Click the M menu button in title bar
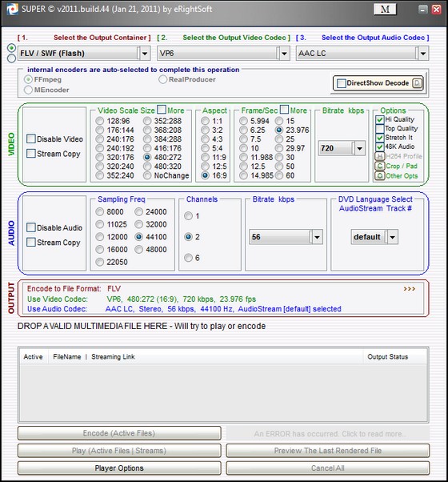 click(385, 10)
